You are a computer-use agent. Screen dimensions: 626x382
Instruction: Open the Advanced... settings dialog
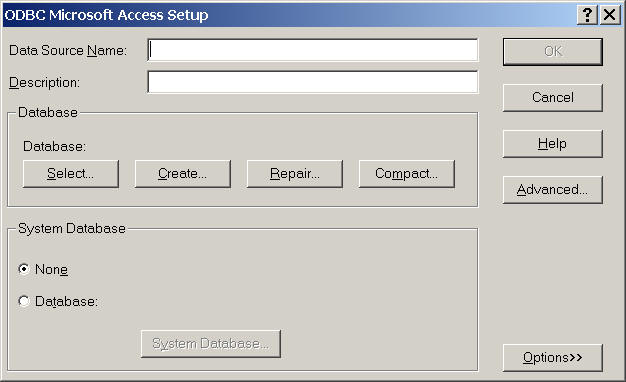tap(553, 190)
